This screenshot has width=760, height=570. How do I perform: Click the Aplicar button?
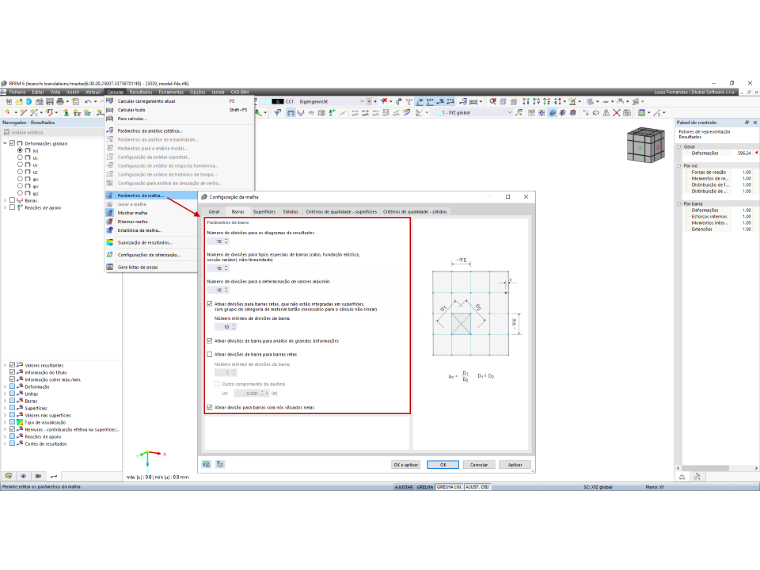[515, 464]
